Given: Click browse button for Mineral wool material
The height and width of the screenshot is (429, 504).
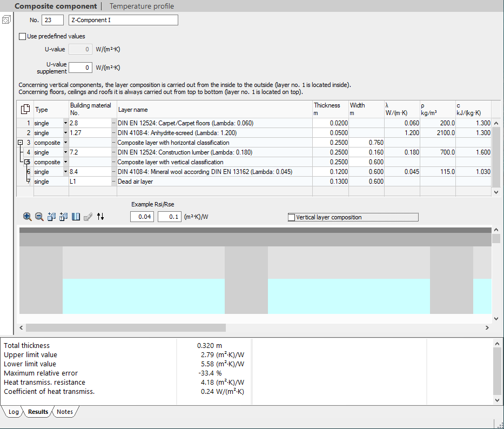Looking at the screenshot, I should [114, 172].
